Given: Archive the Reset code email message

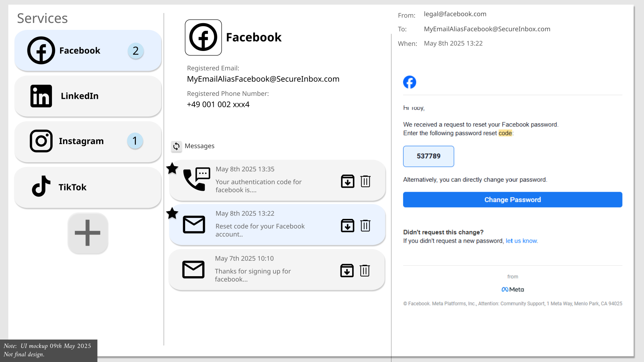Looking at the screenshot, I should [347, 226].
